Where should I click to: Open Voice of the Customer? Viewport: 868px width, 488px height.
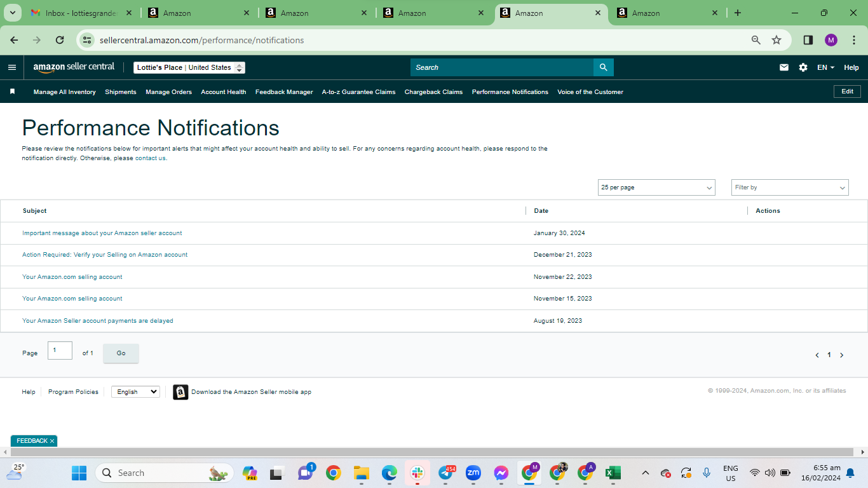[x=590, y=92]
